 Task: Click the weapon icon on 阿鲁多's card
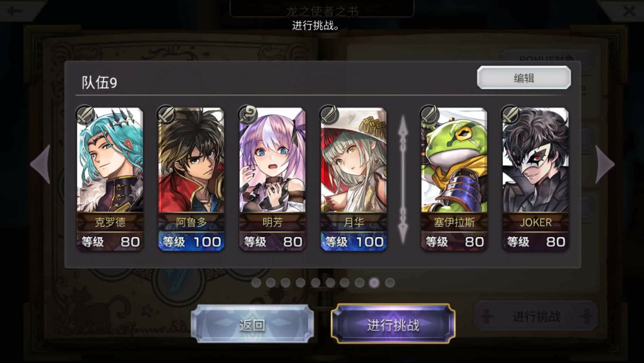pyautogui.click(x=167, y=115)
